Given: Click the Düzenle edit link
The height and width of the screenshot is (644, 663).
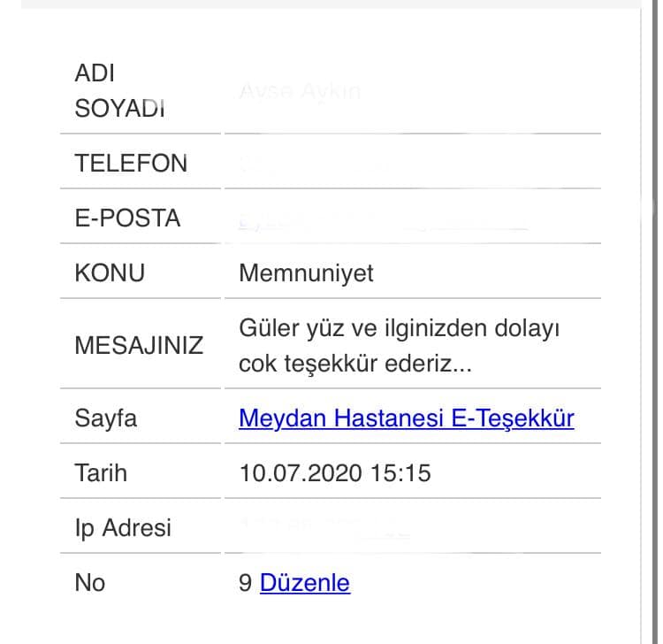Looking at the screenshot, I should click(305, 583).
